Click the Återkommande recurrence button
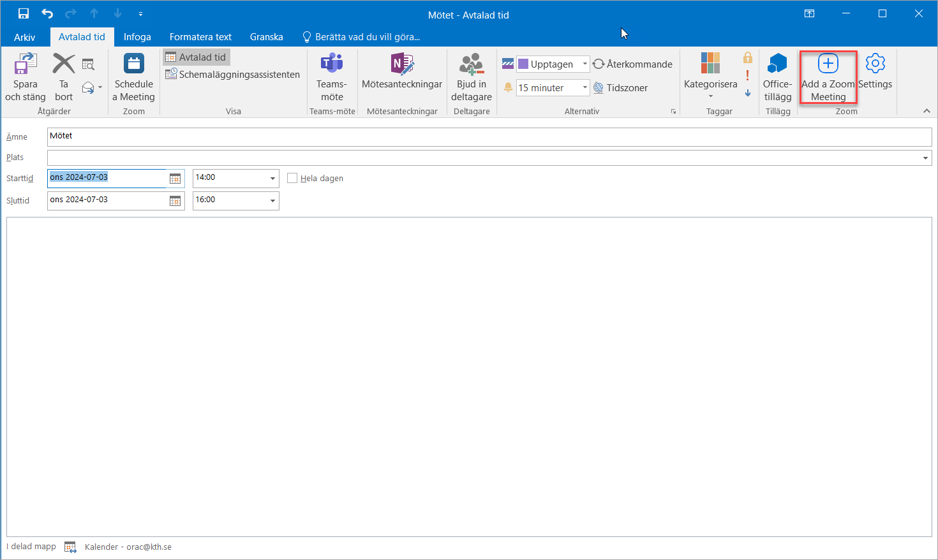This screenshot has height=560, width=938. [x=632, y=64]
